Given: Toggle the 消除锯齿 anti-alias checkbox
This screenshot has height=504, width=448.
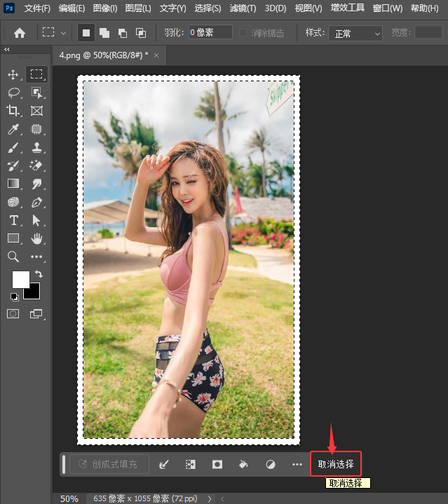Looking at the screenshot, I should tap(243, 33).
